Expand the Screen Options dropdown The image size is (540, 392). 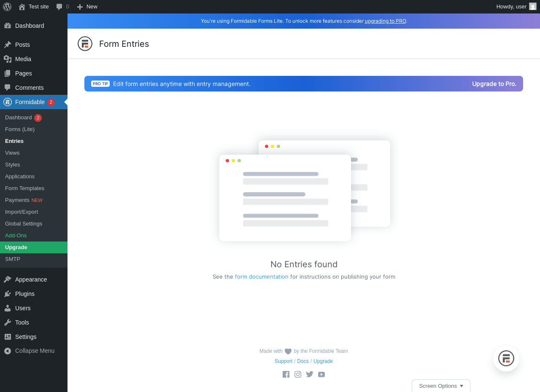coord(441,386)
